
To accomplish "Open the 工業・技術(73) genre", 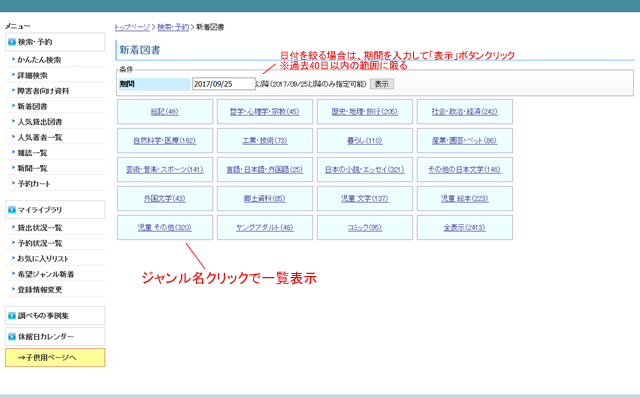I will click(x=264, y=140).
